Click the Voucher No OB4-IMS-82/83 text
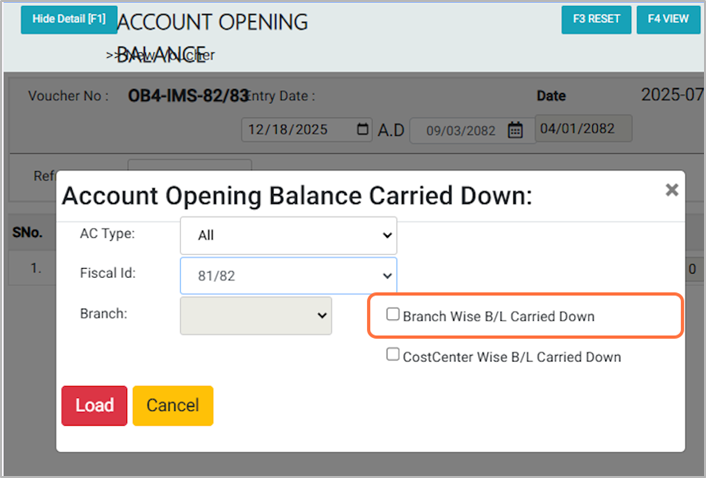706x478 pixels. tap(188, 96)
